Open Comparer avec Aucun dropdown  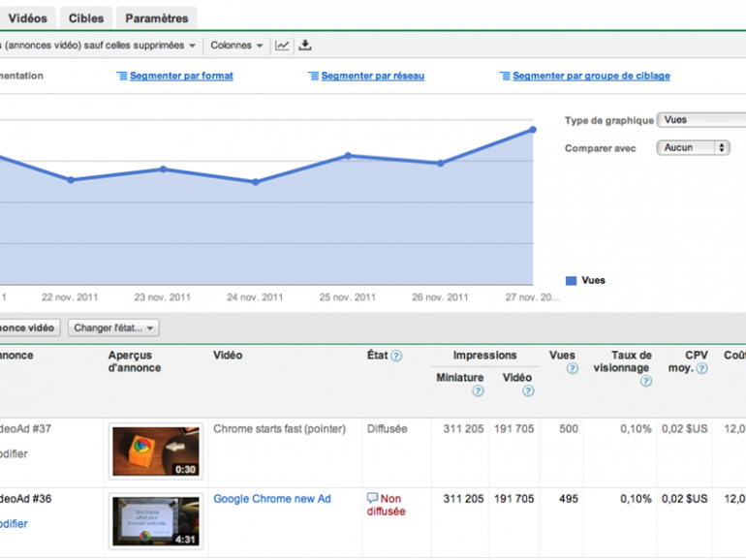[693, 148]
